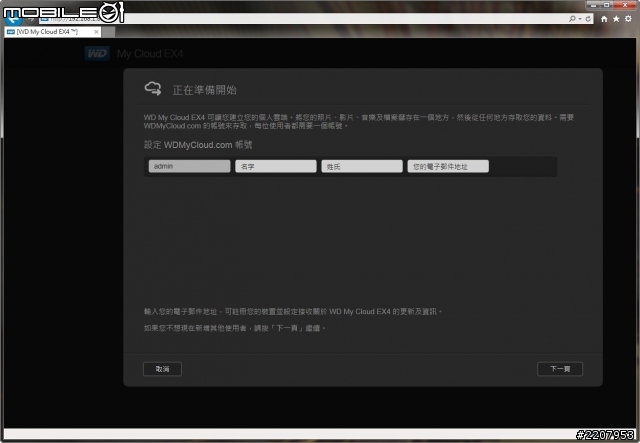Image resolution: width=640 pixels, height=443 pixels.
Task: Open the address bar search dropdown arrow
Action: pyautogui.click(x=580, y=19)
